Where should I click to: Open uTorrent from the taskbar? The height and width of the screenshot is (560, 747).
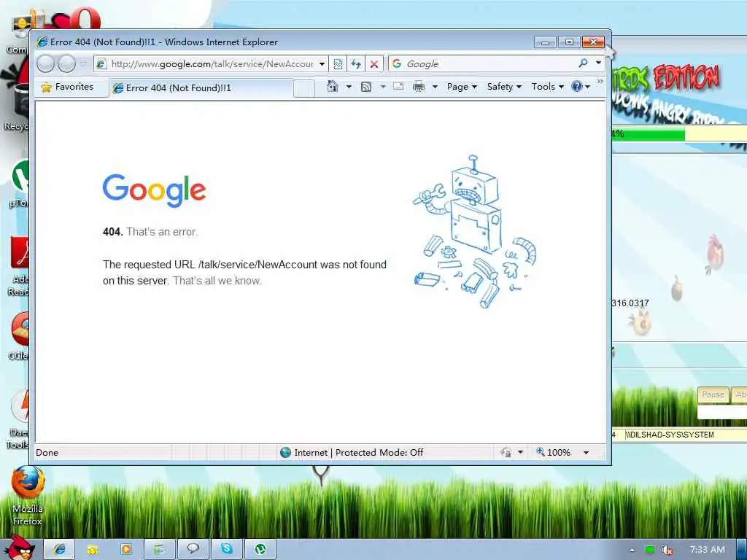(x=260, y=550)
